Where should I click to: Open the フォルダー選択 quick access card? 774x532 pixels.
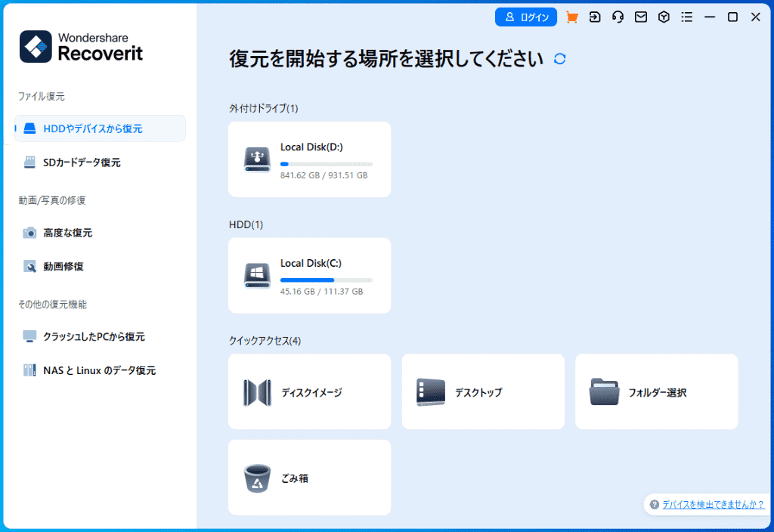(657, 391)
